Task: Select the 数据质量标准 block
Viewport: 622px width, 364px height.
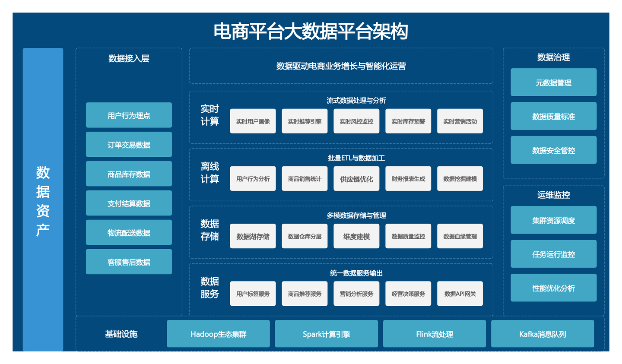Action: [553, 116]
